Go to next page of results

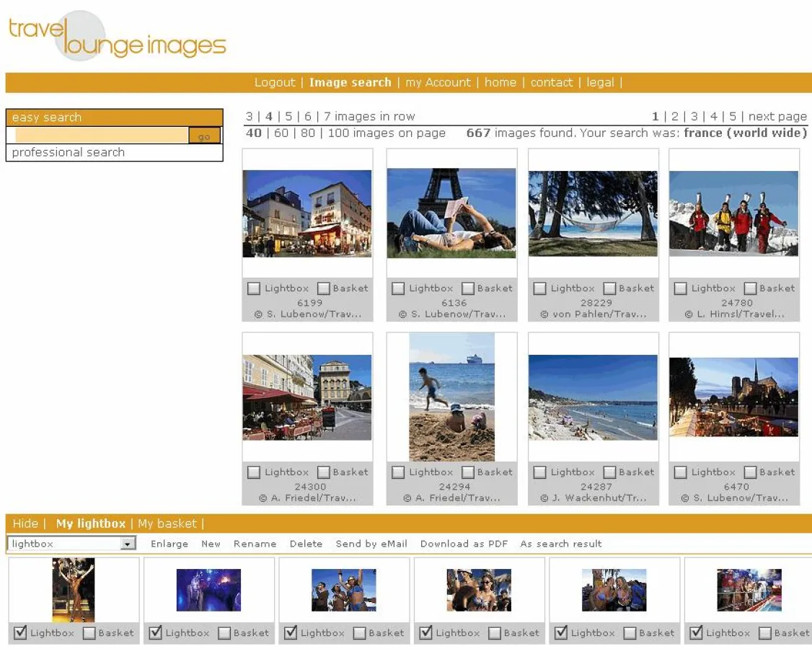click(777, 116)
